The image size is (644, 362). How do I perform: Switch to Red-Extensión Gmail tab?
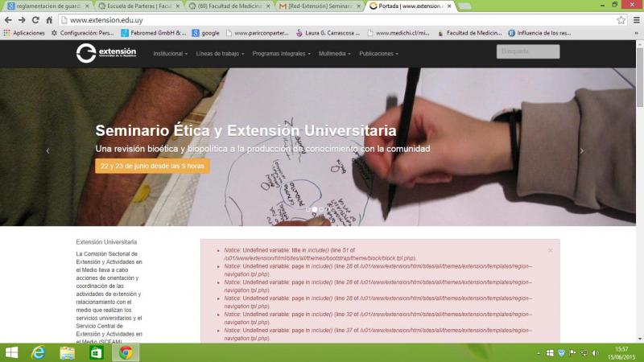pos(316,6)
